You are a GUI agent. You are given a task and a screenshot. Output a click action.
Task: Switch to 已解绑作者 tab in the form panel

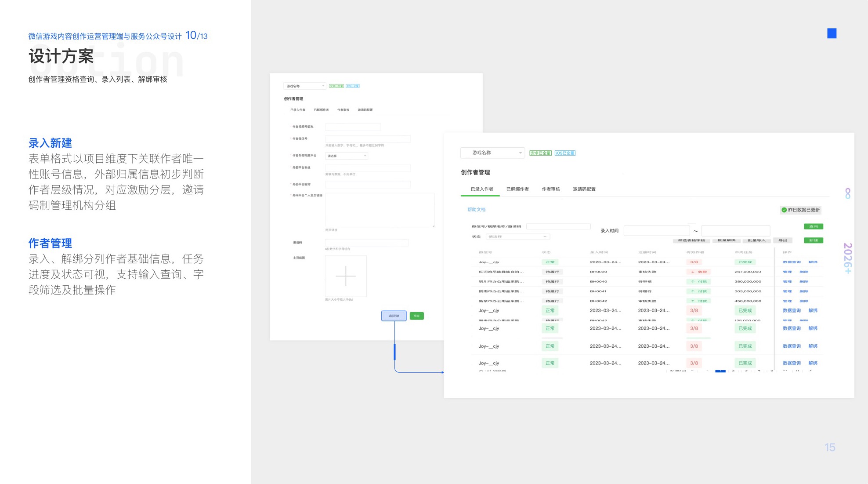click(x=321, y=110)
